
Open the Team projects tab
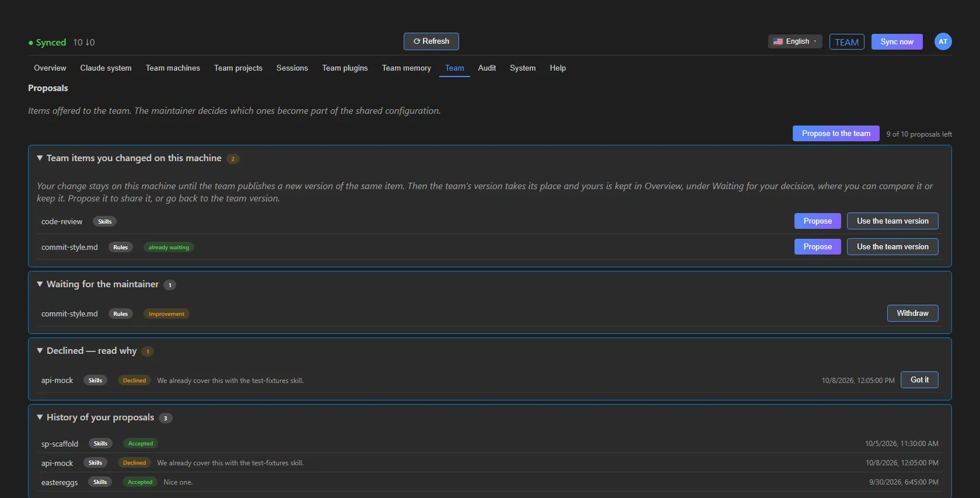pos(238,68)
